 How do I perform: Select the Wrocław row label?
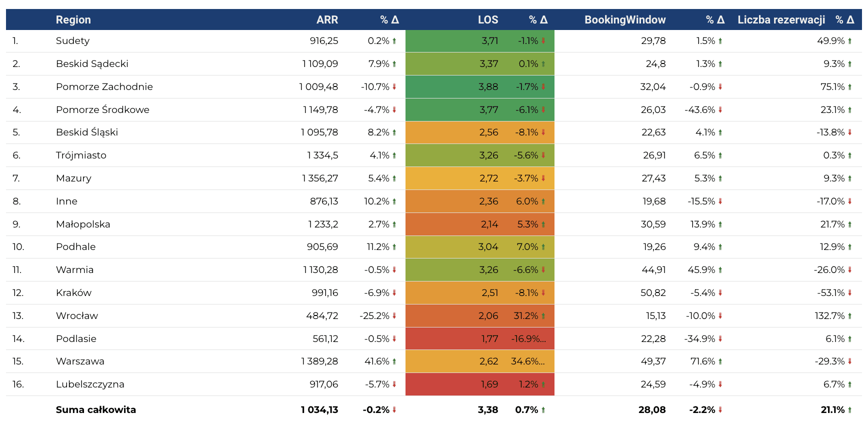77,316
